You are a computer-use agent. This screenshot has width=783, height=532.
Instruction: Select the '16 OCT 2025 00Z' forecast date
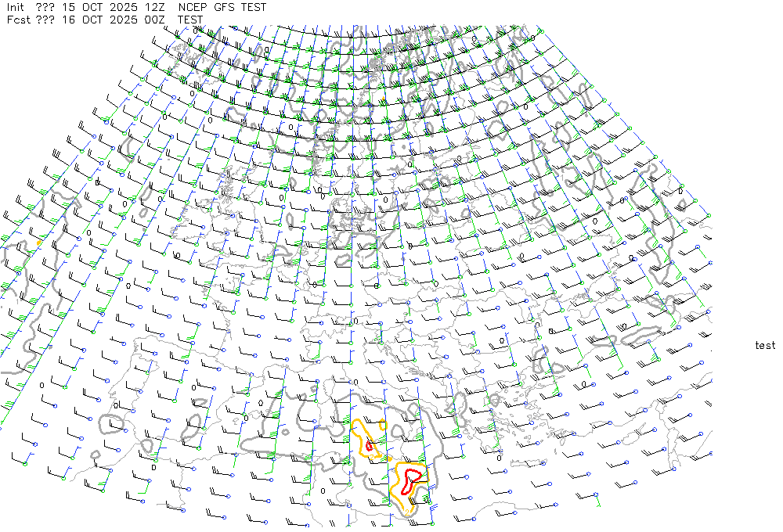click(115, 20)
